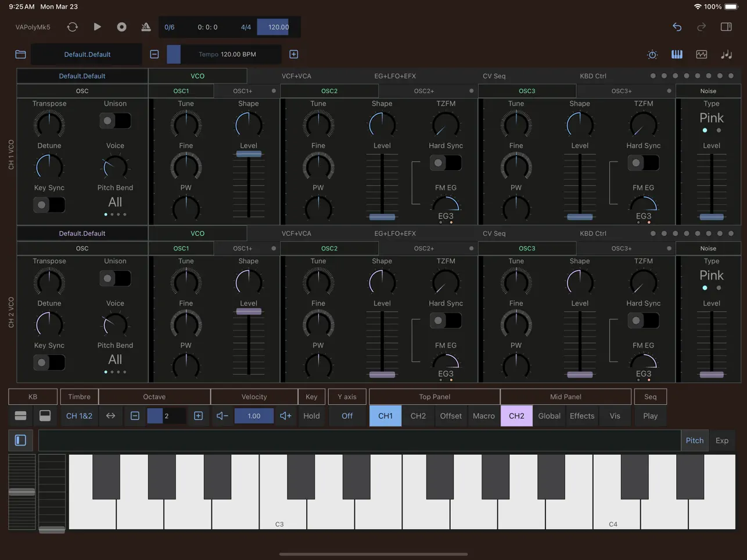Open the CH 1&2 timbre selector
The image size is (747, 560).
point(79,416)
